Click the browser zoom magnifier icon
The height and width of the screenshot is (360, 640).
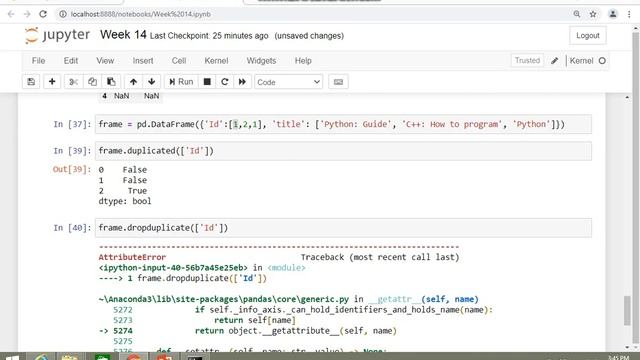point(577,14)
